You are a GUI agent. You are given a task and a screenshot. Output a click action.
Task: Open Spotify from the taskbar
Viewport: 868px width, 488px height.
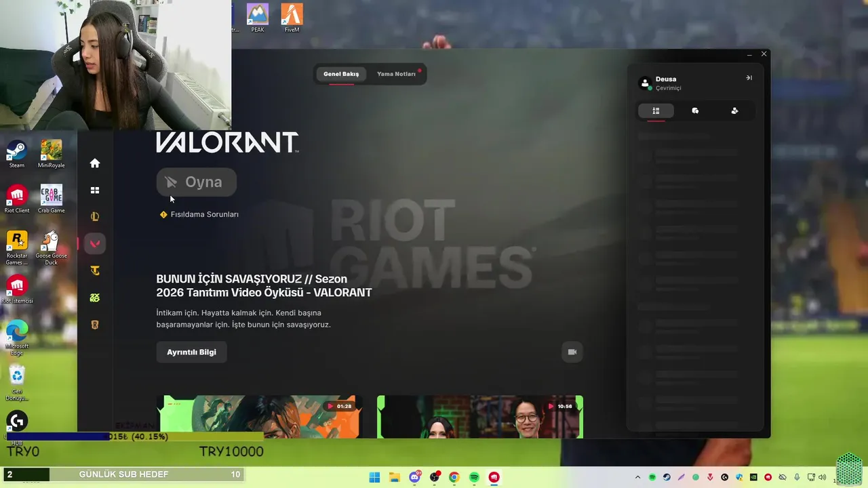(474, 477)
